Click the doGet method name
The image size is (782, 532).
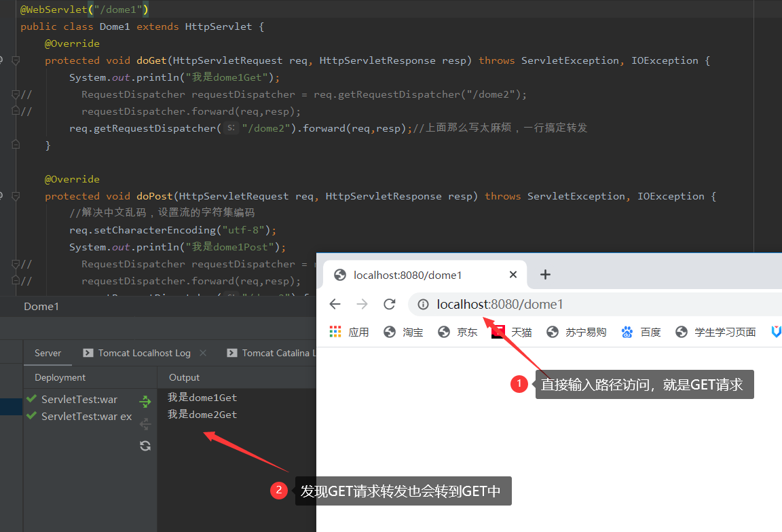pyautogui.click(x=151, y=60)
